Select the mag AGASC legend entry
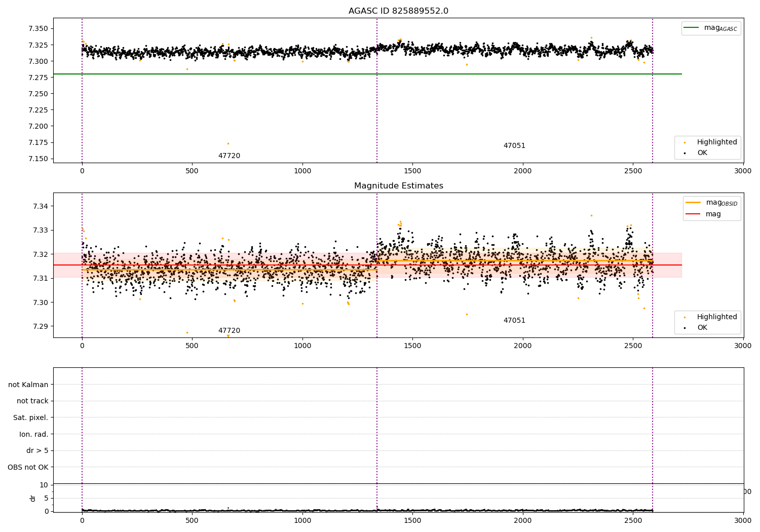 tap(711, 28)
